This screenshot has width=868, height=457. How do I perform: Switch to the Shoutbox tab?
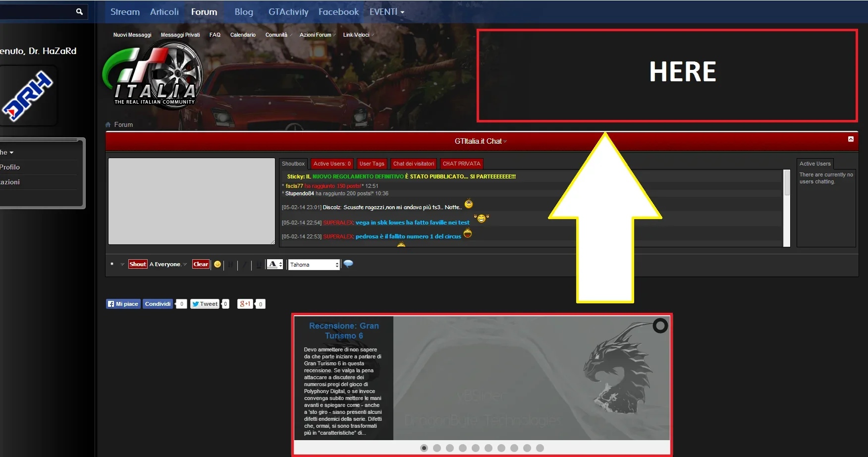click(x=293, y=164)
